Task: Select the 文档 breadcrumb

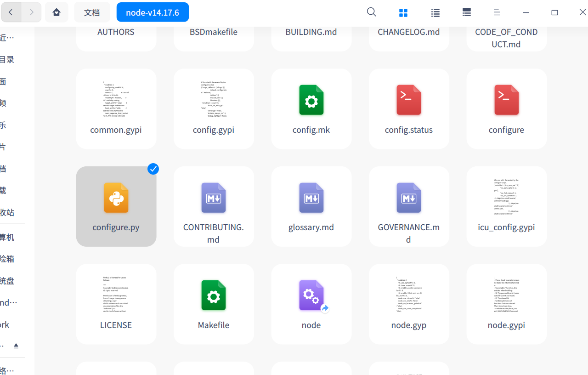Action: click(x=92, y=12)
